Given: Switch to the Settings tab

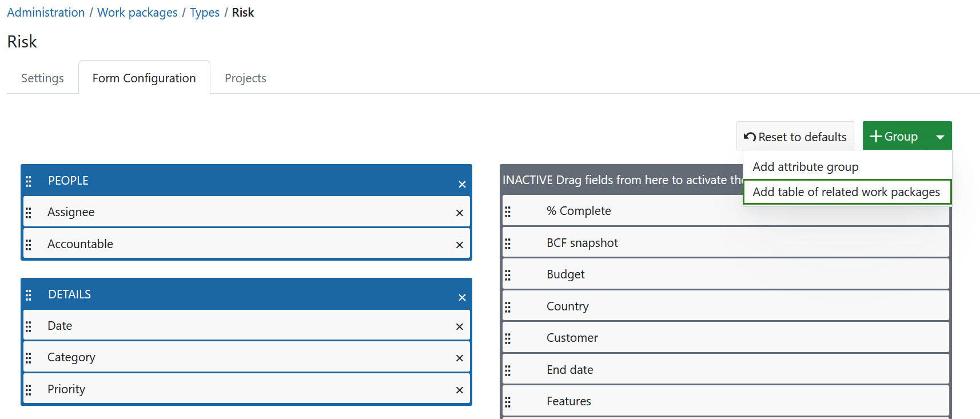Looking at the screenshot, I should click(x=42, y=78).
